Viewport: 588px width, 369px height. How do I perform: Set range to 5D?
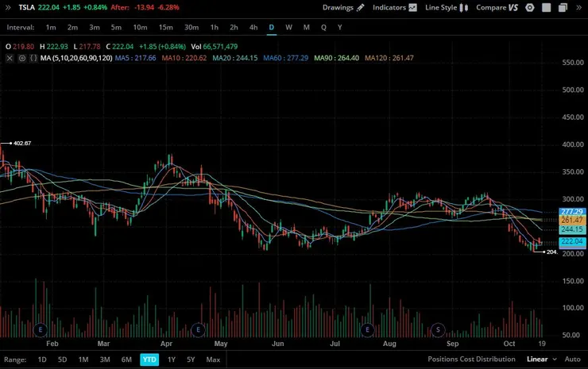coord(62,359)
